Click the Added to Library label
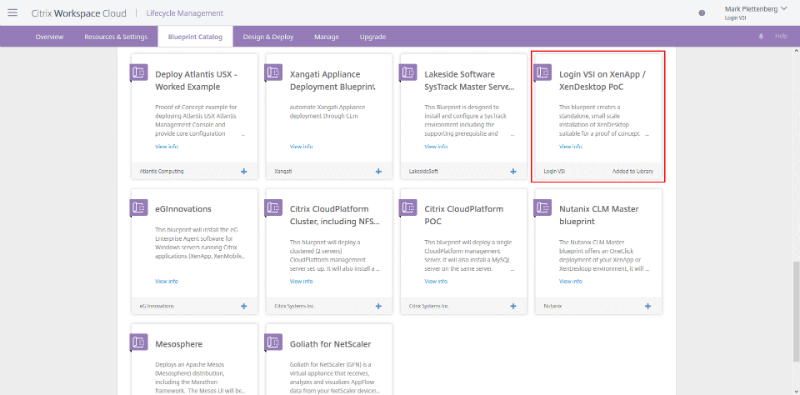This screenshot has width=800, height=395. (x=633, y=171)
